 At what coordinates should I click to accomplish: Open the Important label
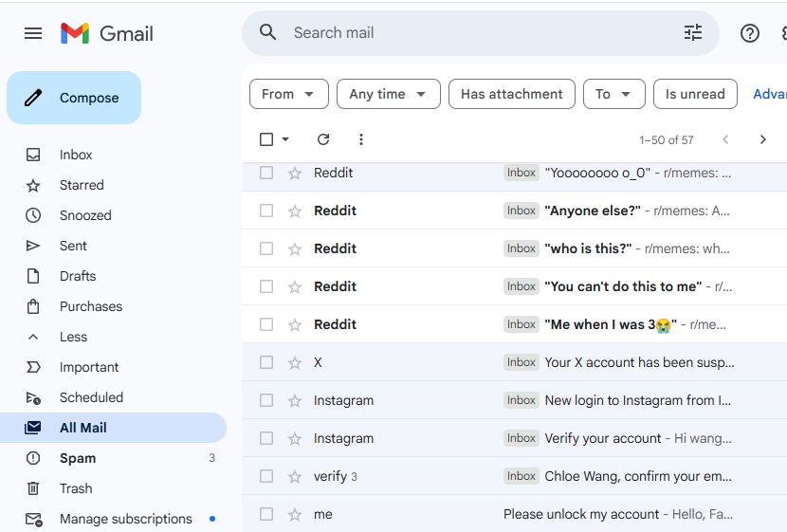pos(89,367)
